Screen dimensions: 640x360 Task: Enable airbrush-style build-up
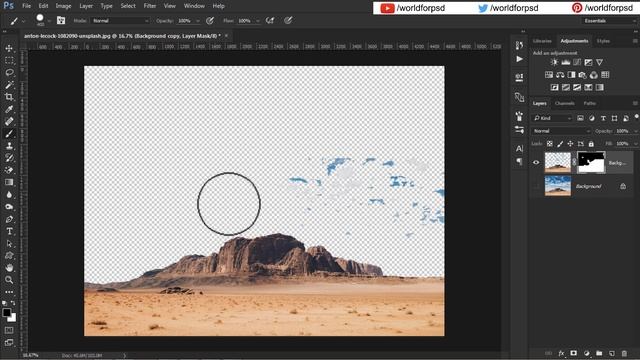coord(270,20)
